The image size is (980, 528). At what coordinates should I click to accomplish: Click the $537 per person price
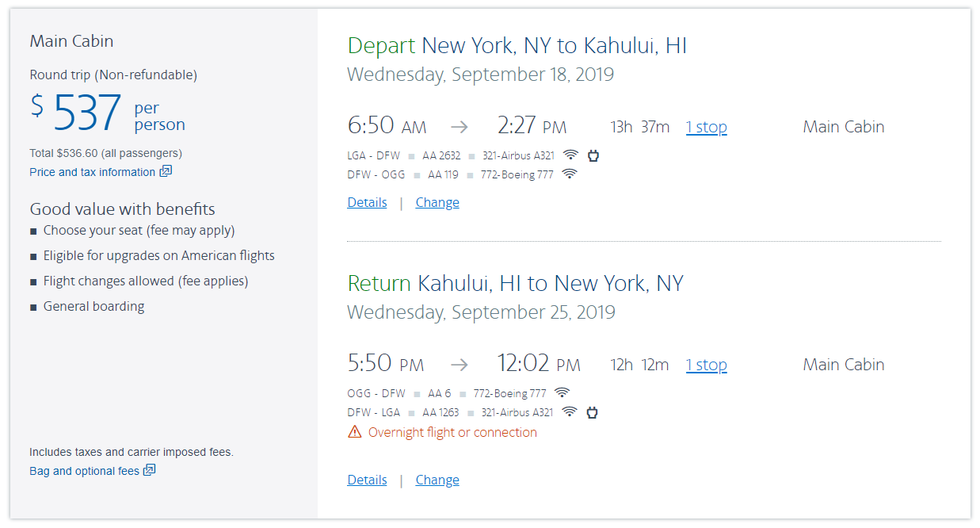pyautogui.click(x=87, y=113)
